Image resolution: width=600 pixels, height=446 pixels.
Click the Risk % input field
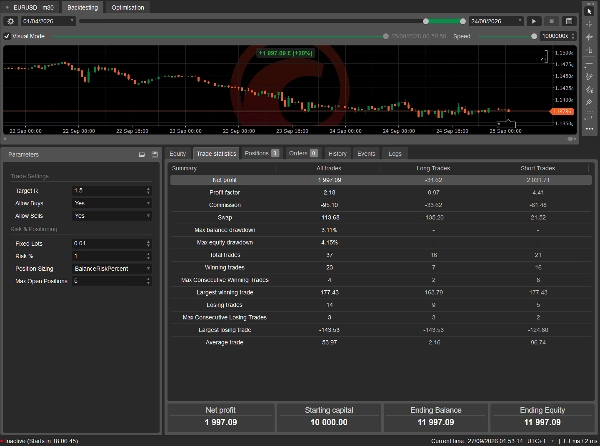[x=108, y=256]
